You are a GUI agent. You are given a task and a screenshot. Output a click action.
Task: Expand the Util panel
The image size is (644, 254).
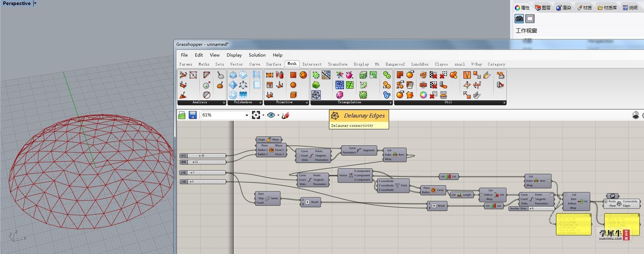504,102
